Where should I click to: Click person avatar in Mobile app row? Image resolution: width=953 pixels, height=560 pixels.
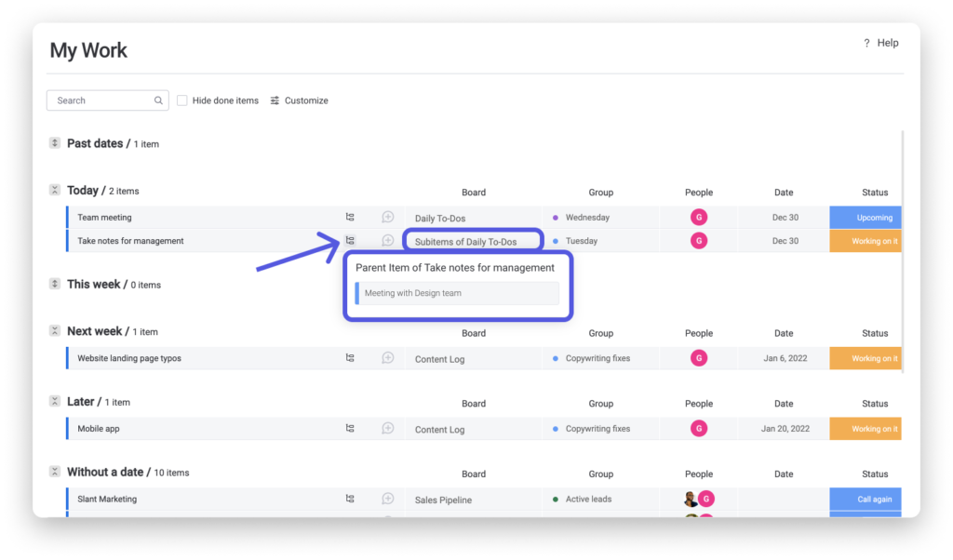point(699,429)
